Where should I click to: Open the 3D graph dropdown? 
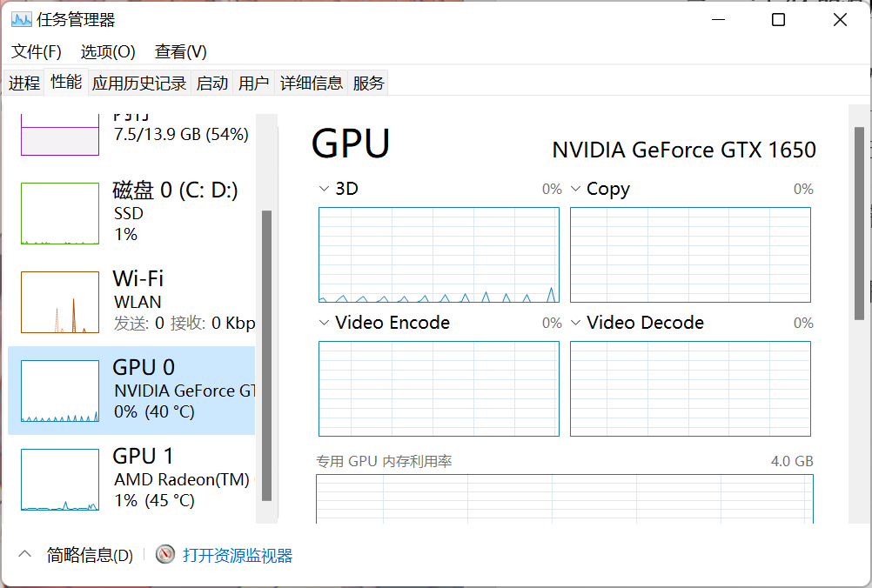click(324, 189)
